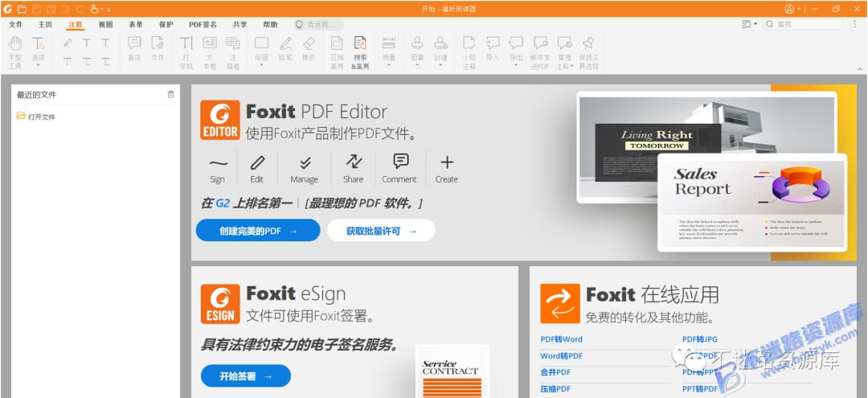Open the PDF转Word link

point(561,339)
